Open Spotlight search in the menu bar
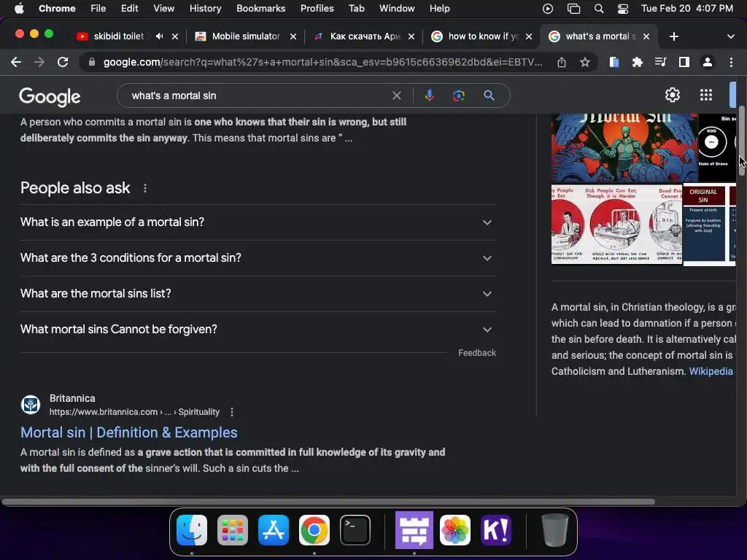This screenshot has width=747, height=560. point(599,9)
